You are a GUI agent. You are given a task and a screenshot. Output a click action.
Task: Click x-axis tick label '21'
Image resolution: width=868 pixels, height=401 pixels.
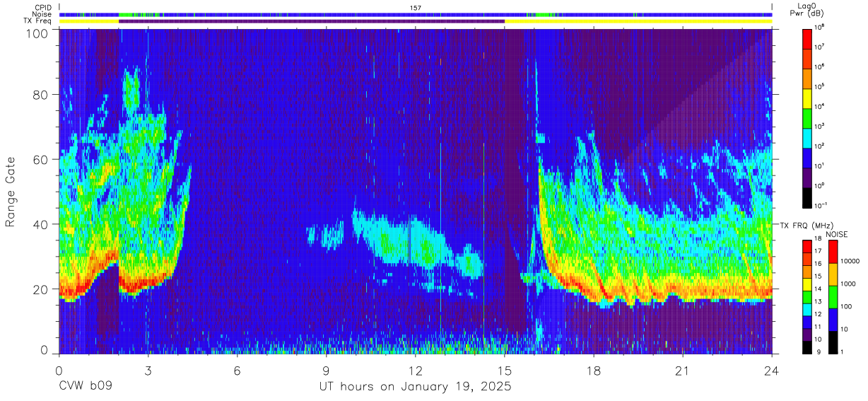683,371
